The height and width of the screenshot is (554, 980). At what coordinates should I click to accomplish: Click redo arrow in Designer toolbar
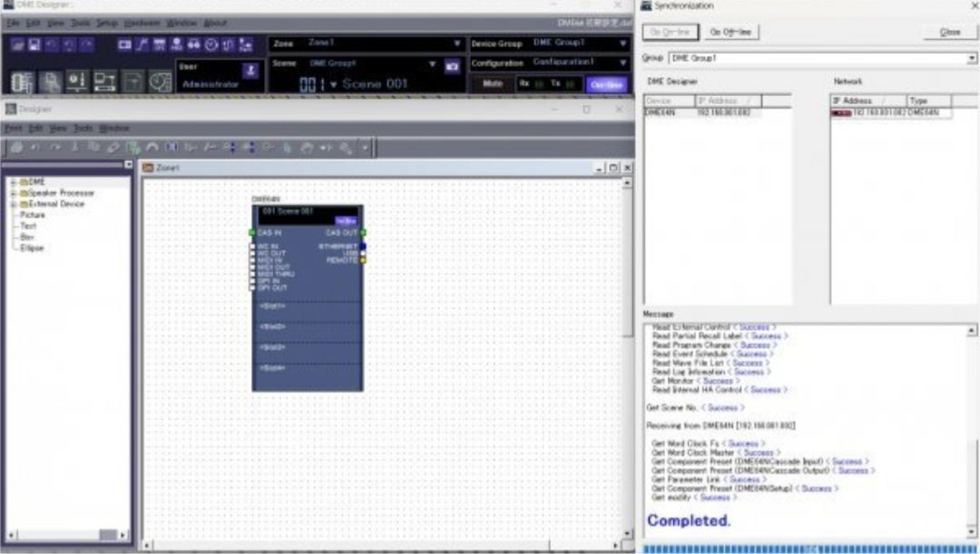(55, 148)
